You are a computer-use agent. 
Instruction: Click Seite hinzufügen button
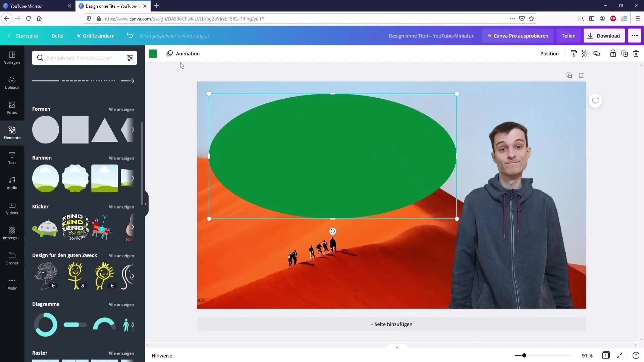pyautogui.click(x=391, y=324)
